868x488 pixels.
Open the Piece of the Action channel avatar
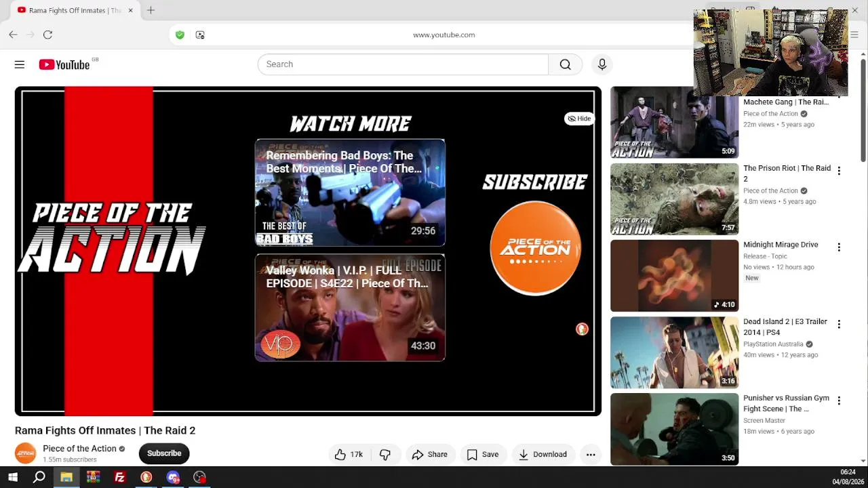26,453
